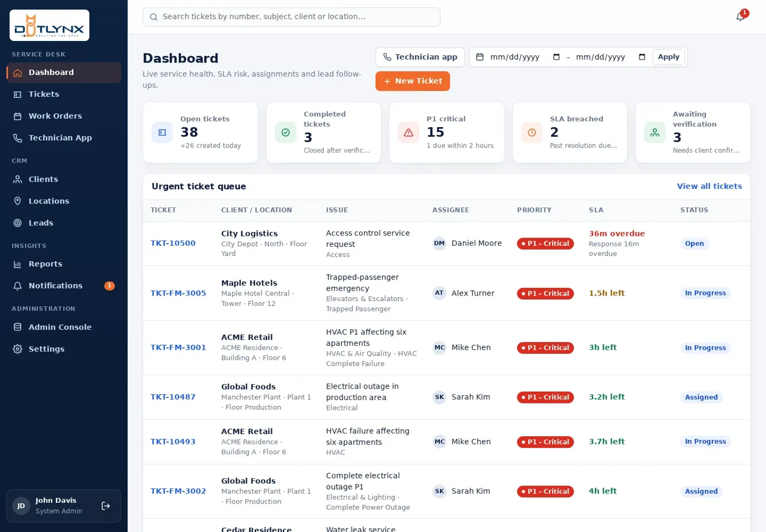Focus the ticket search field

click(x=292, y=17)
